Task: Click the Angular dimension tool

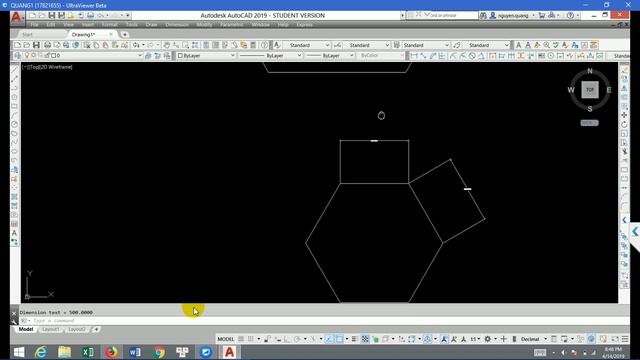Action: click(x=481, y=56)
